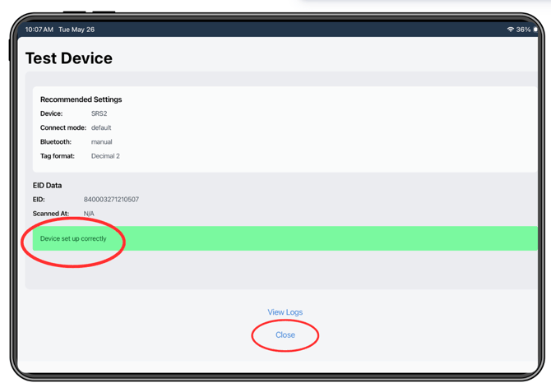Select the EID number 840003271210507
The height and width of the screenshot is (392, 551).
pos(111,200)
